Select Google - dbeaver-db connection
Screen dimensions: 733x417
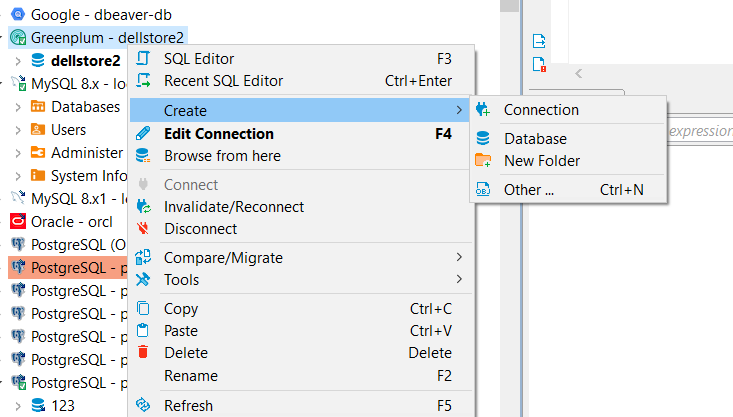coord(101,14)
